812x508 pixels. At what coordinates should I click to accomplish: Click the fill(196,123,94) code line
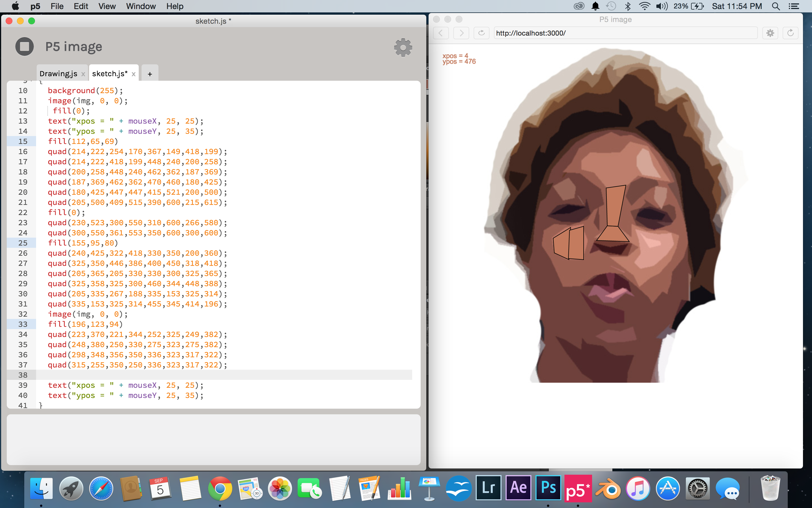point(85,324)
